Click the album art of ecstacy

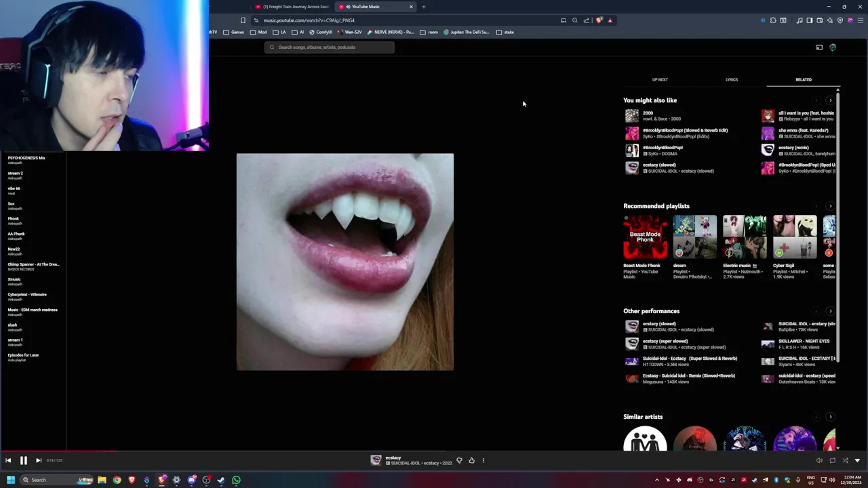click(345, 262)
